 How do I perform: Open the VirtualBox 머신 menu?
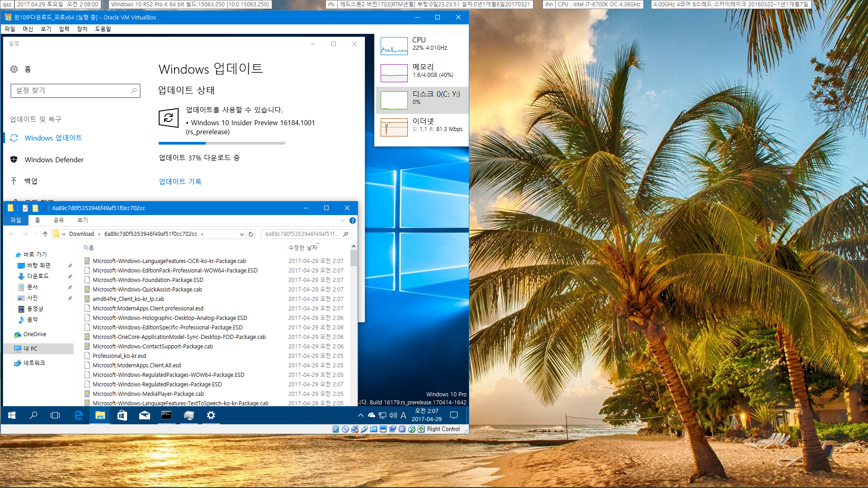(28, 29)
